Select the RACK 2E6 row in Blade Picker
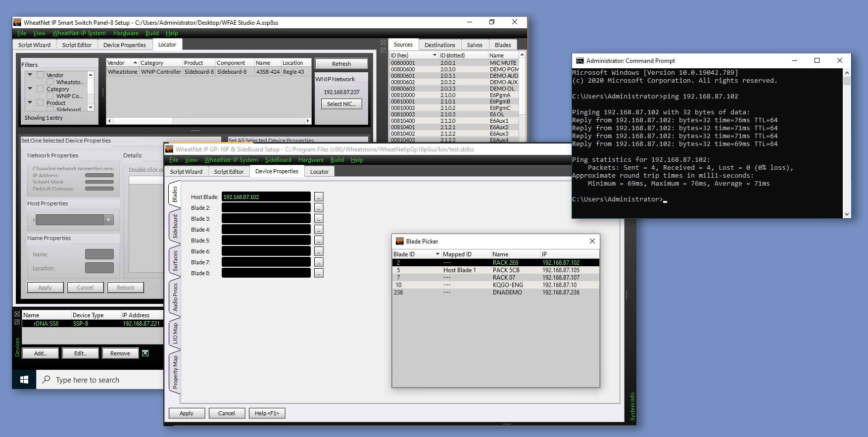 click(495, 263)
